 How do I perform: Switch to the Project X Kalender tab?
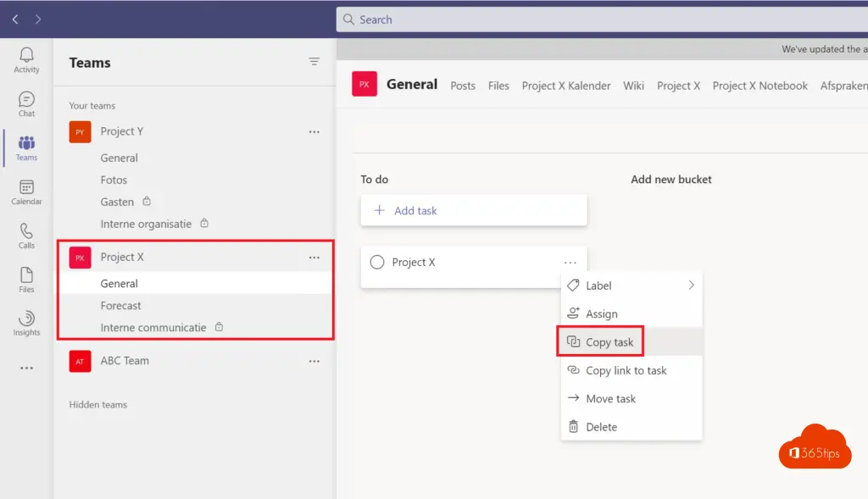point(566,86)
